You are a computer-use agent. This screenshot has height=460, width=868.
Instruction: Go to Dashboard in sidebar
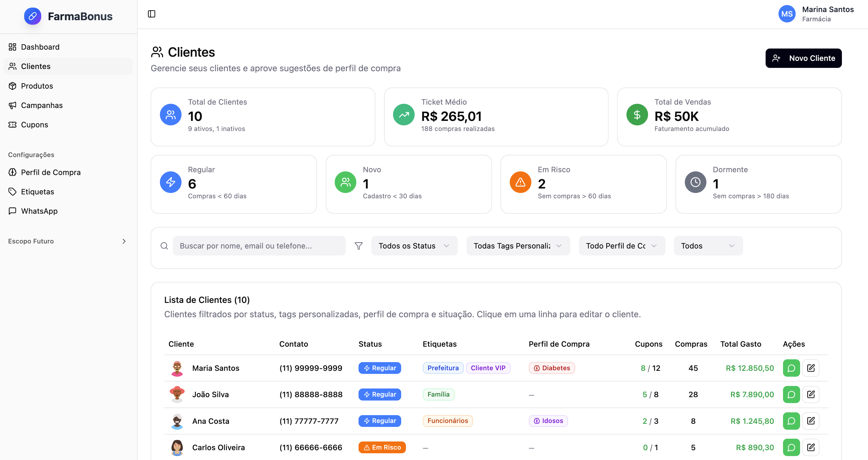tap(68, 47)
